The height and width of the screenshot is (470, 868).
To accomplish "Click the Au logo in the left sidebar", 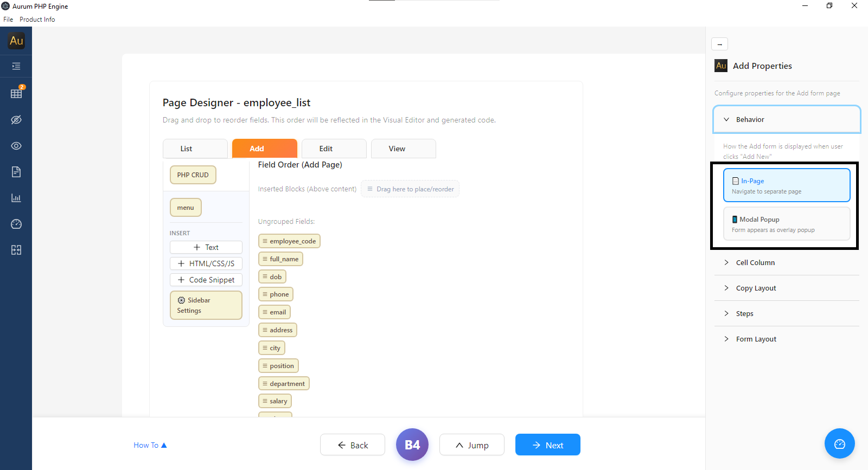I will point(16,41).
